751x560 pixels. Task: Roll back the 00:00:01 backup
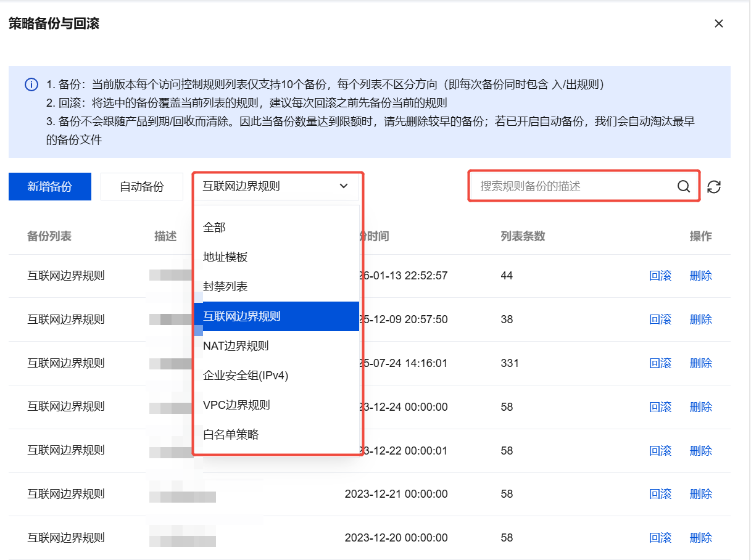click(x=660, y=451)
